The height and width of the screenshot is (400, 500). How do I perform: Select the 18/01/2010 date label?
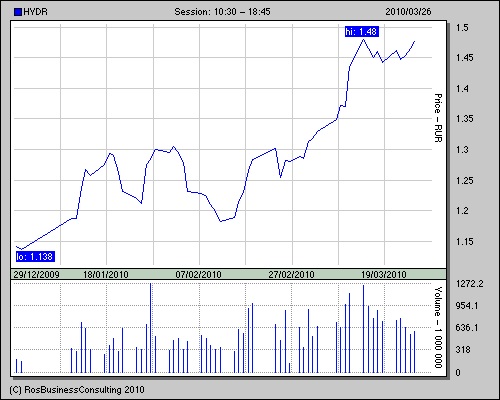click(106, 275)
